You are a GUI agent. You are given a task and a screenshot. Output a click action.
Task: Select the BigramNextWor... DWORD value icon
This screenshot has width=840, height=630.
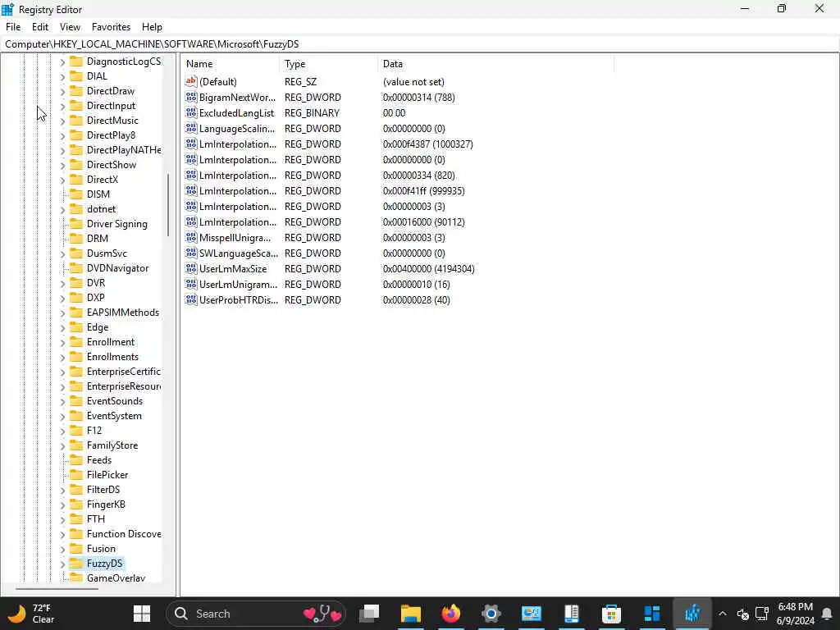coord(191,97)
